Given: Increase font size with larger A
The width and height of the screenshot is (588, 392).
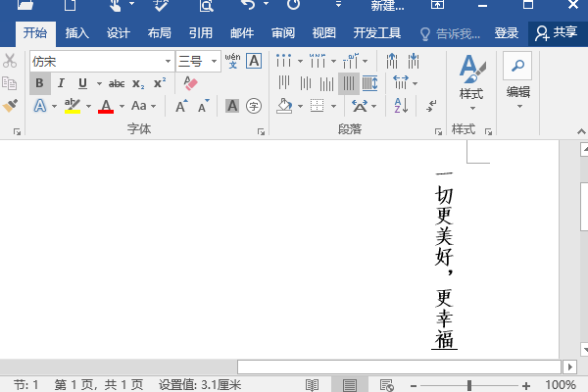Looking at the screenshot, I should (181, 107).
